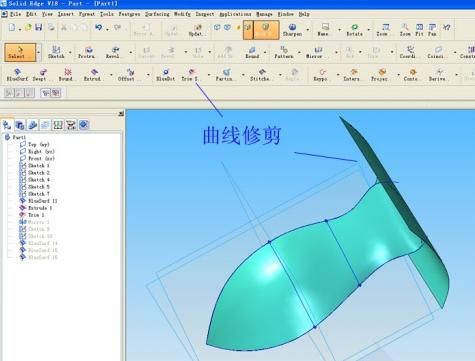Image resolution: width=475 pixels, height=361 pixels.
Task: Start the Sketch tool
Action: (x=56, y=52)
